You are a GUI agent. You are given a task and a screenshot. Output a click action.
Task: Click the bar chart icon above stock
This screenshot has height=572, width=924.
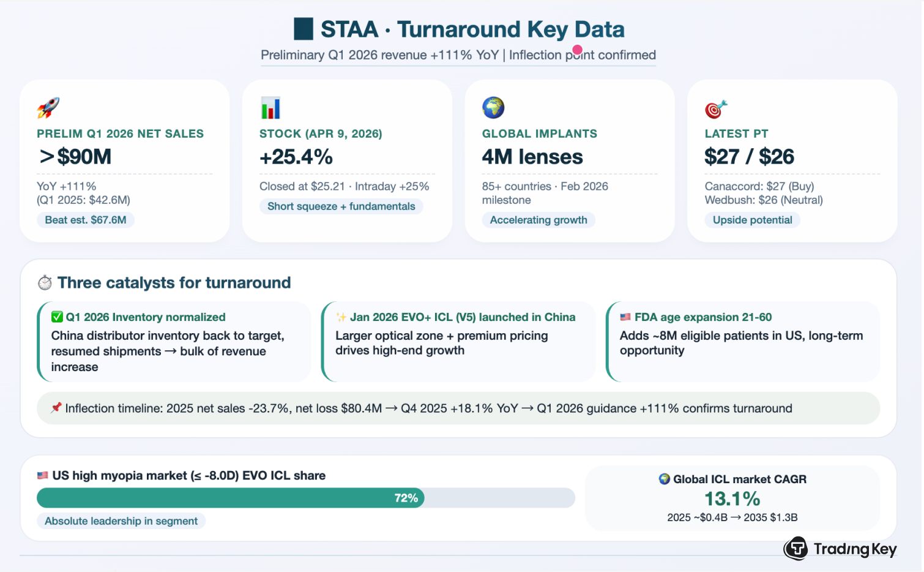[270, 108]
